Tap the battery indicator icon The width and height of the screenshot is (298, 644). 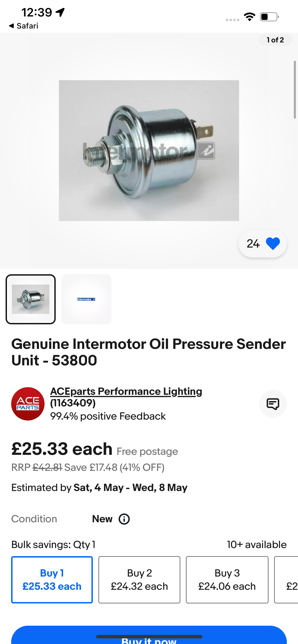tap(269, 17)
